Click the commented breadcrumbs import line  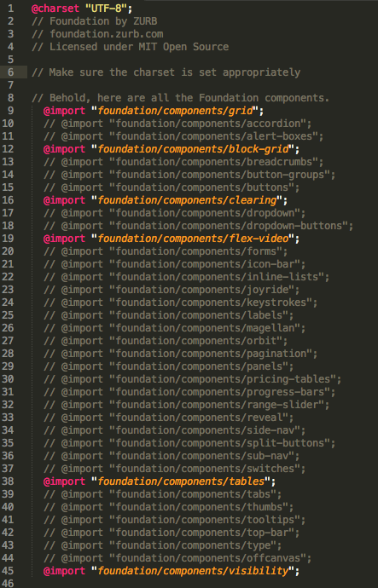coord(183,162)
